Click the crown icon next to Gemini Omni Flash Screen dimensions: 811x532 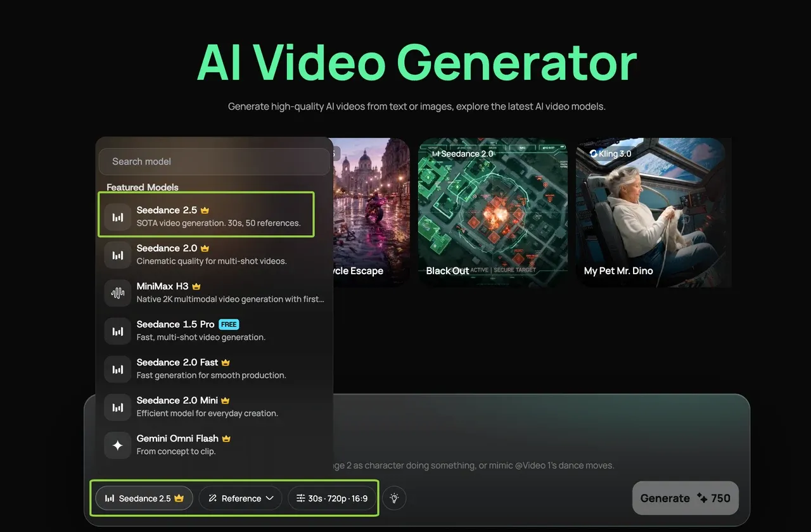click(x=226, y=438)
